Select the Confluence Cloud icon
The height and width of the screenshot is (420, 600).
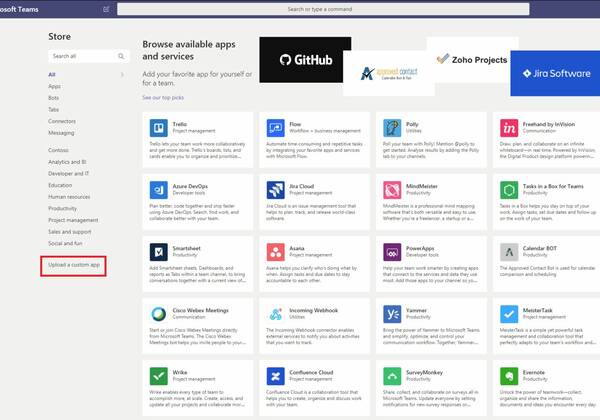(276, 376)
